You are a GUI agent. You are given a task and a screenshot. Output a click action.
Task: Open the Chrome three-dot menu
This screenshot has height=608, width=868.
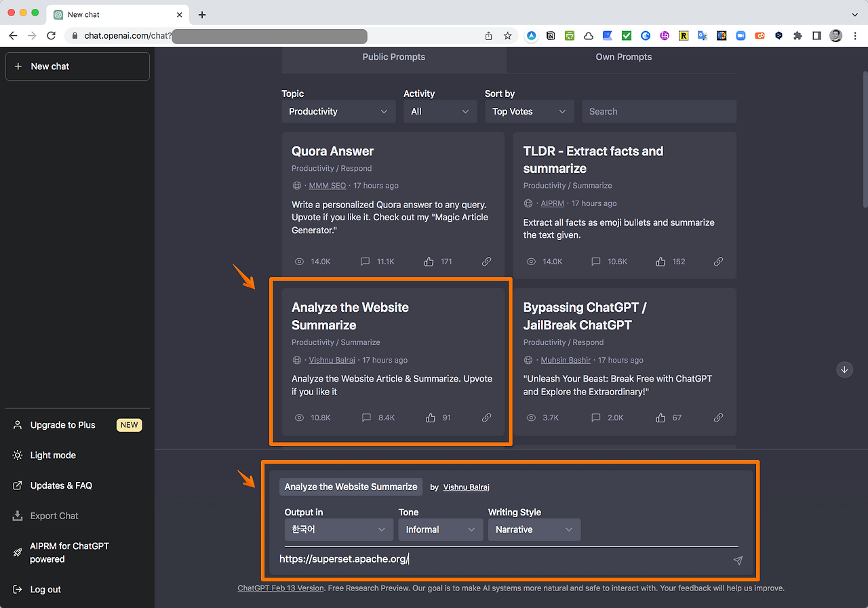pos(854,35)
